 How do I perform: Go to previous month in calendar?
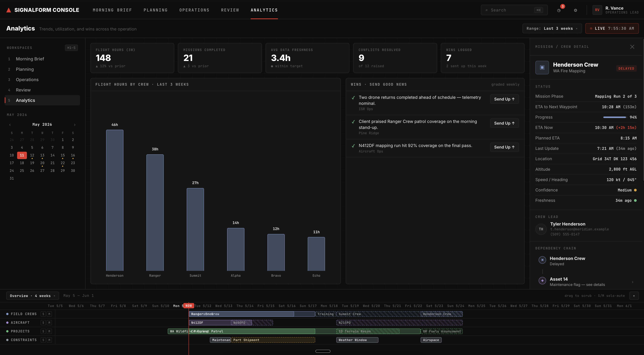click(10, 124)
